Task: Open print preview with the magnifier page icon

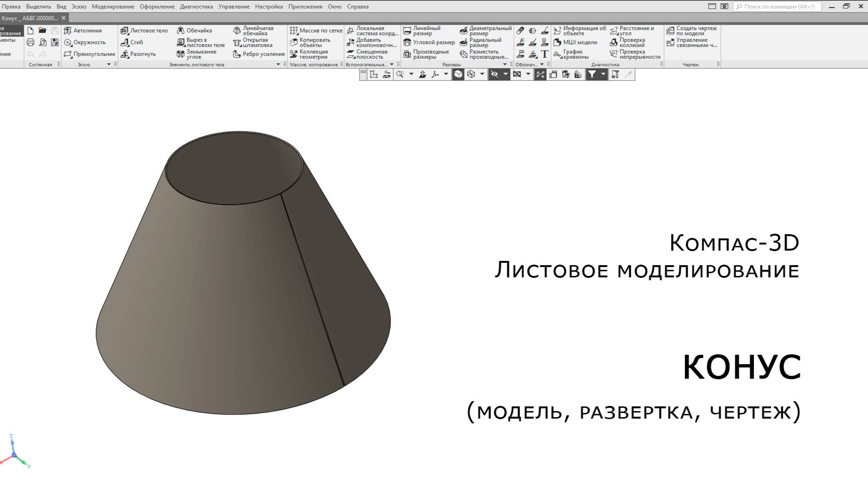Action: pyautogui.click(x=43, y=42)
